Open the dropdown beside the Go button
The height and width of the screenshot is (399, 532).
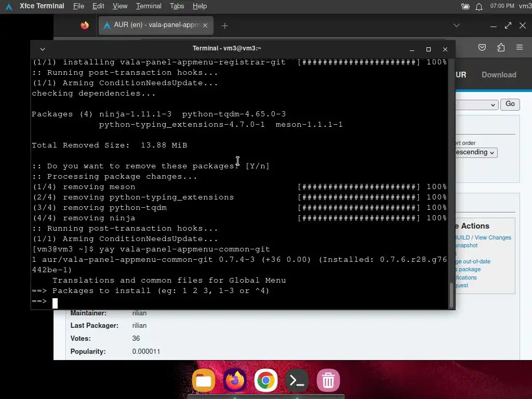tap(477, 105)
